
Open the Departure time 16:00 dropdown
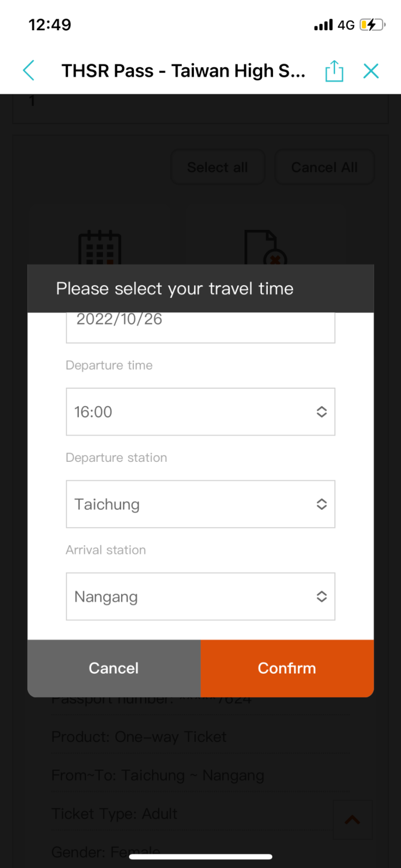pos(200,412)
